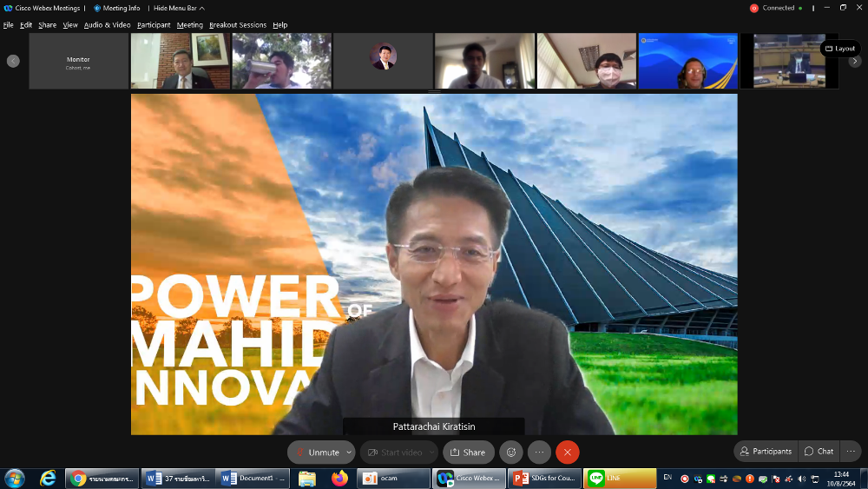
Task: Open LINE app in taskbar
Action: (x=620, y=479)
